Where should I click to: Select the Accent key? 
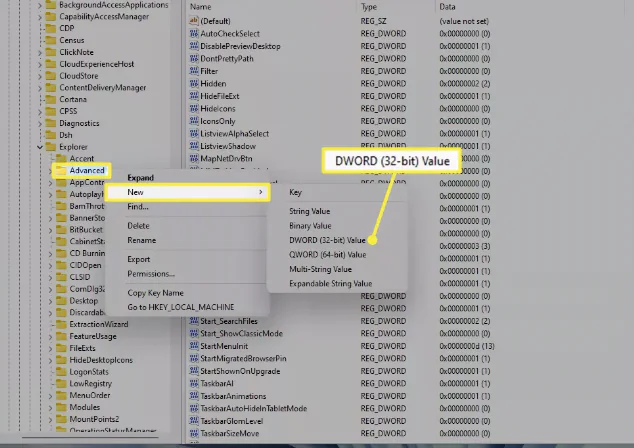coord(82,159)
